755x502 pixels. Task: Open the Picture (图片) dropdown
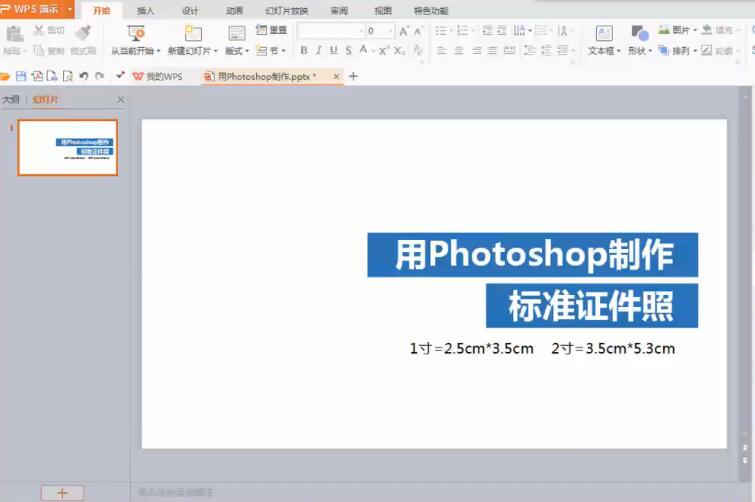pyautogui.click(x=678, y=30)
